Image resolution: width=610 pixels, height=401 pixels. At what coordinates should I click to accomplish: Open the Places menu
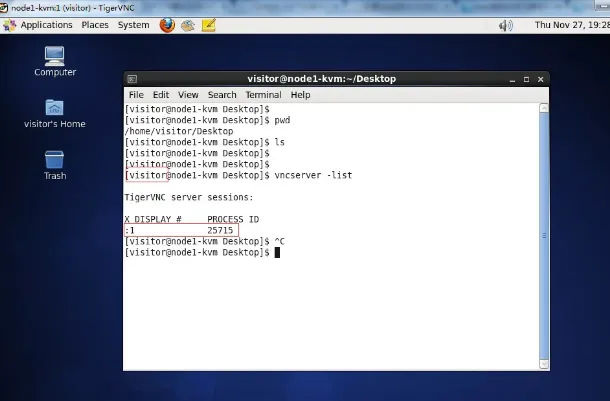(x=95, y=25)
